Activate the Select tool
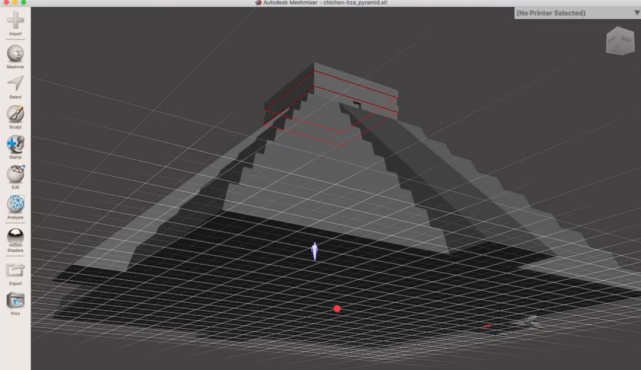 (x=15, y=87)
